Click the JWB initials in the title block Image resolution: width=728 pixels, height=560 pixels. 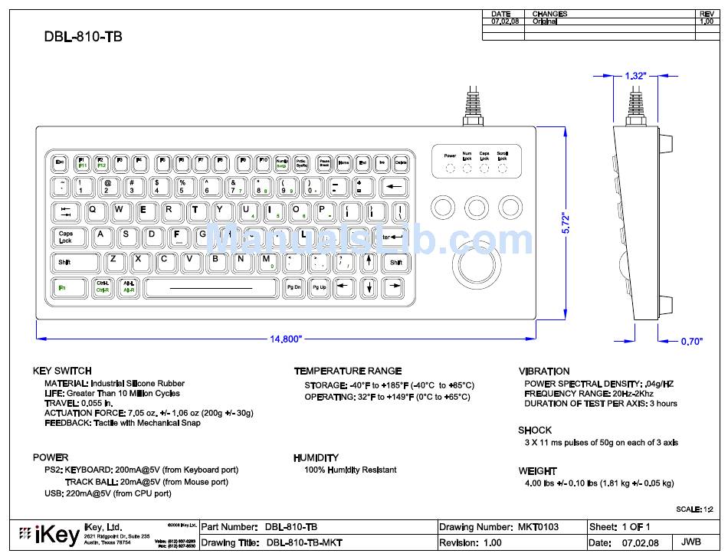tap(691, 542)
